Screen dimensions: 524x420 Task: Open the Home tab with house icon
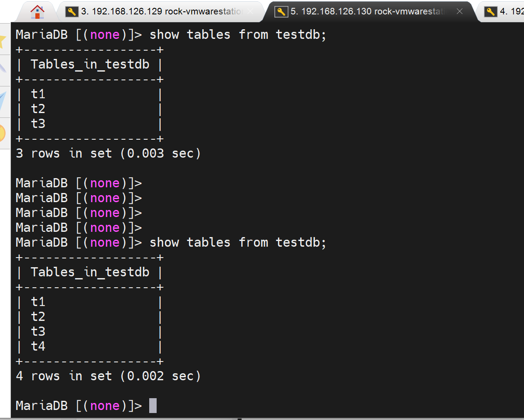(x=38, y=12)
